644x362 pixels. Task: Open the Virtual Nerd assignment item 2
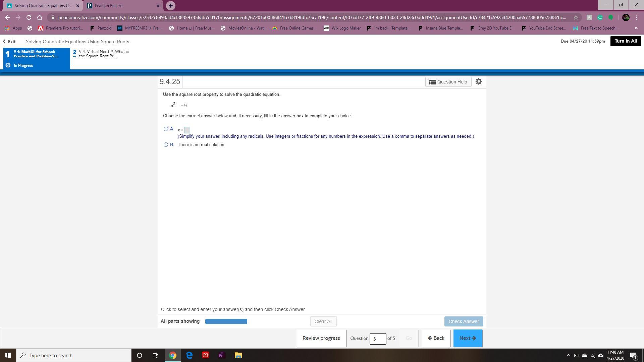click(x=101, y=54)
